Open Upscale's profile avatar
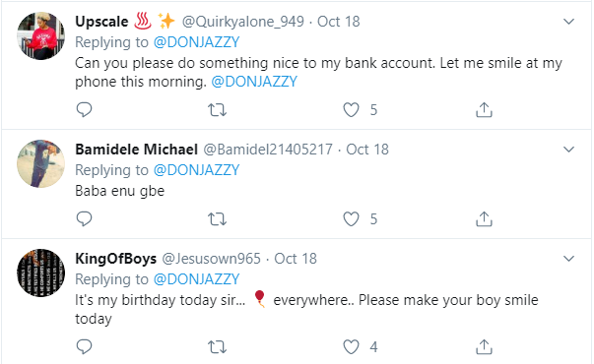This screenshot has height=364, width=594. pyautogui.click(x=41, y=36)
